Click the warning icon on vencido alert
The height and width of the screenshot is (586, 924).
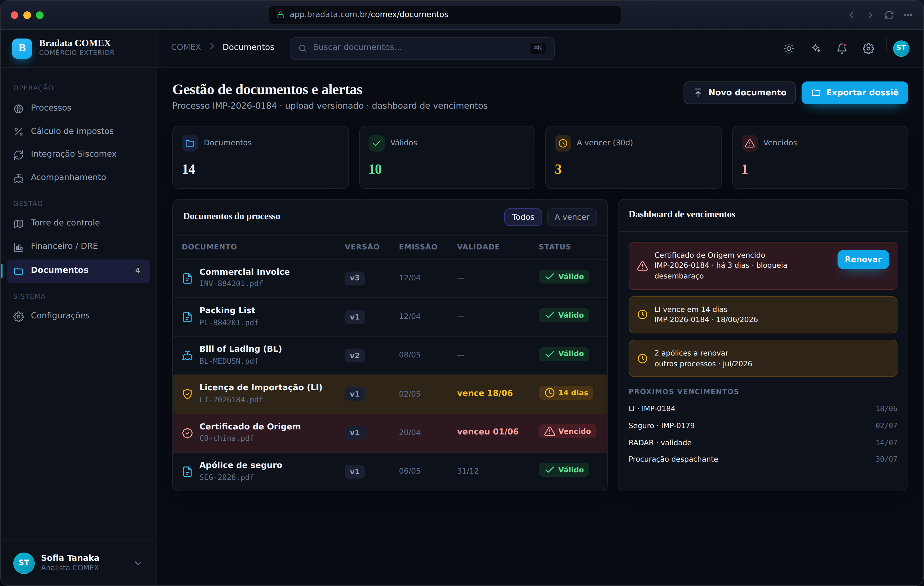coord(642,266)
